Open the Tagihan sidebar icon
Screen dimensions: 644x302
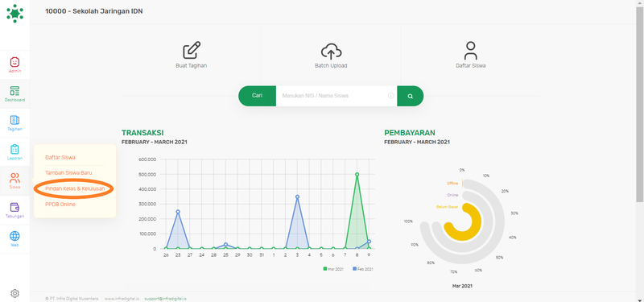pyautogui.click(x=14, y=123)
